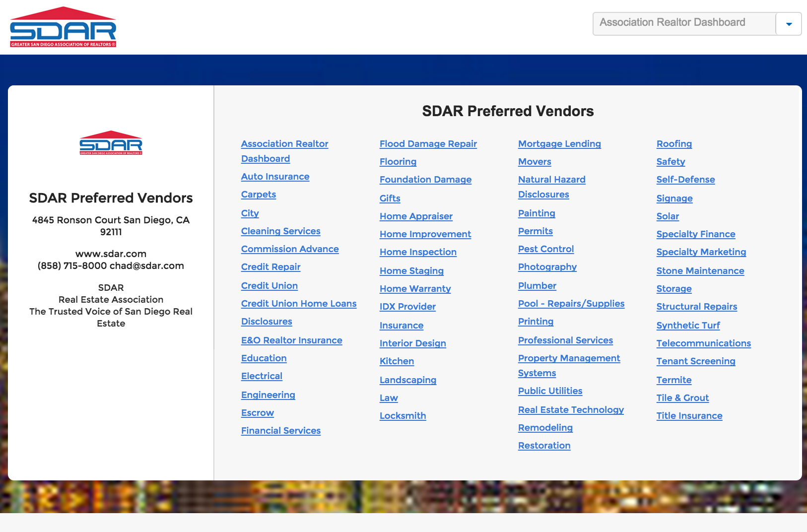
Task: Select the Insurance category link
Action: coord(401,326)
